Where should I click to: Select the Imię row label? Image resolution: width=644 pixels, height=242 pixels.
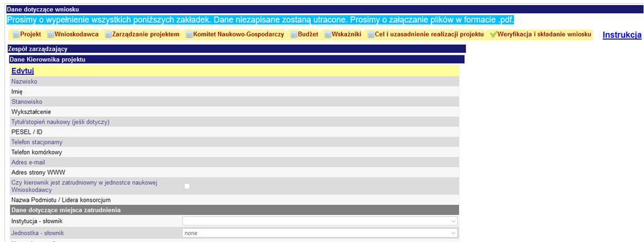click(17, 92)
